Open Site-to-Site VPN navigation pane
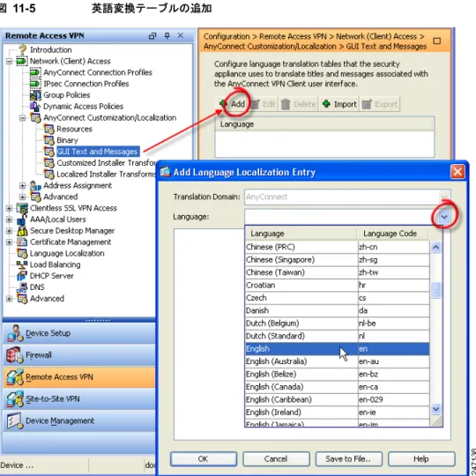The image size is (476, 476). pyautogui.click(x=79, y=399)
